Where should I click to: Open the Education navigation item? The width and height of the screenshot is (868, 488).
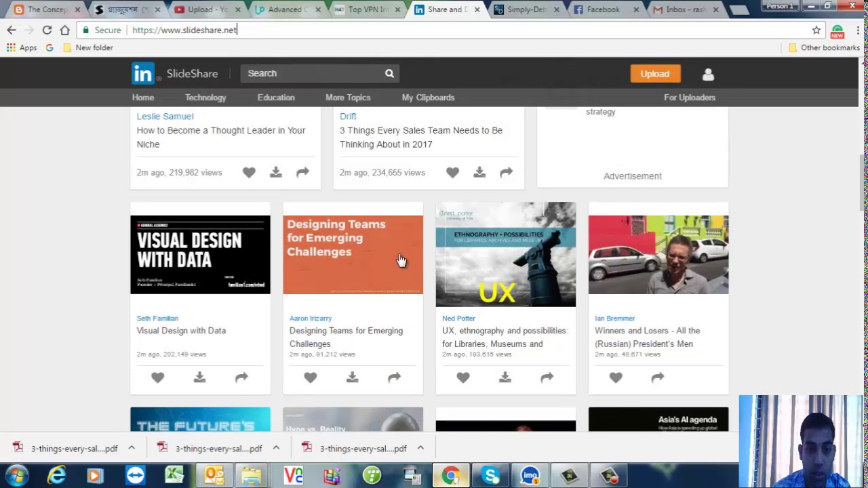pos(276,98)
